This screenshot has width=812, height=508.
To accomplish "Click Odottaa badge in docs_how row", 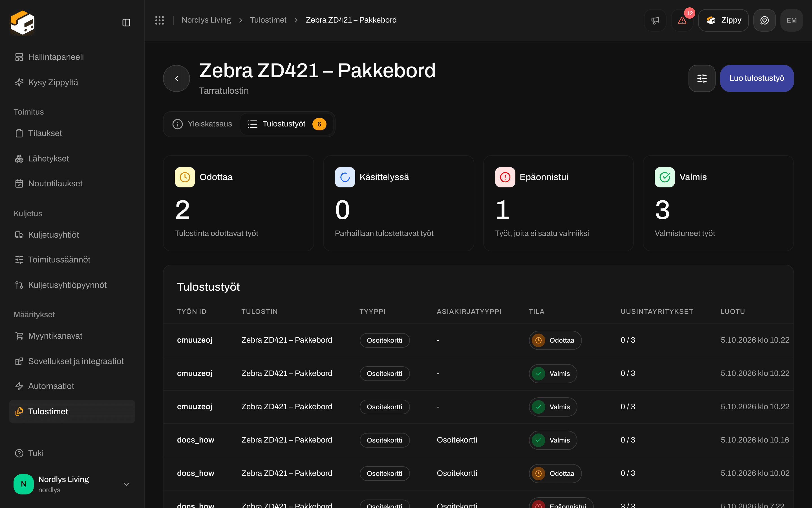I will click(x=555, y=473).
